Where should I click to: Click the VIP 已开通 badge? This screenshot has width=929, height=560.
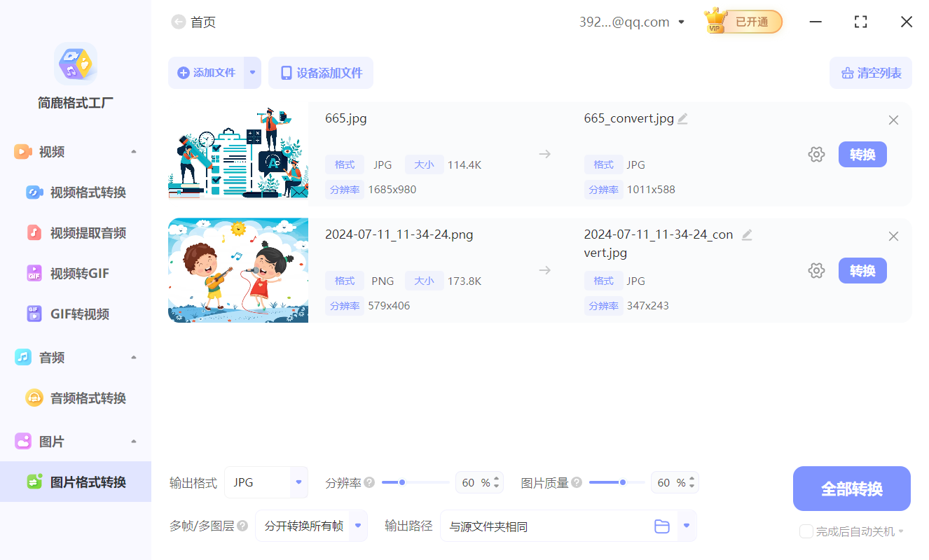(x=743, y=22)
